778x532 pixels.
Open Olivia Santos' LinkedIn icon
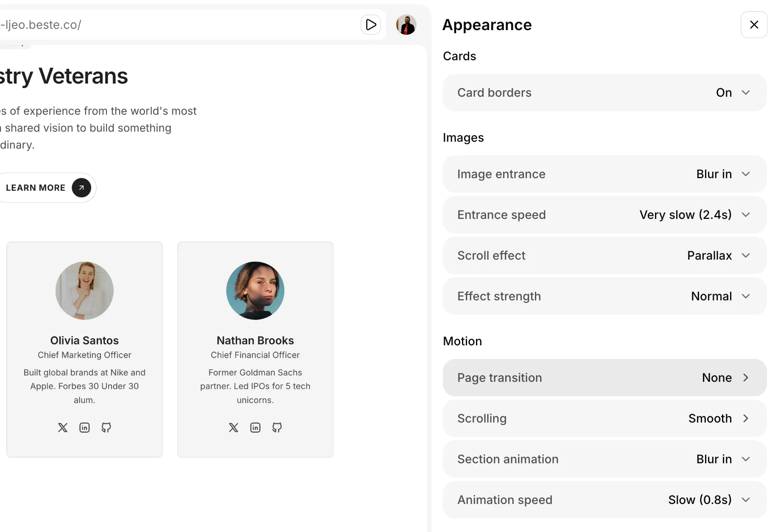tap(84, 428)
